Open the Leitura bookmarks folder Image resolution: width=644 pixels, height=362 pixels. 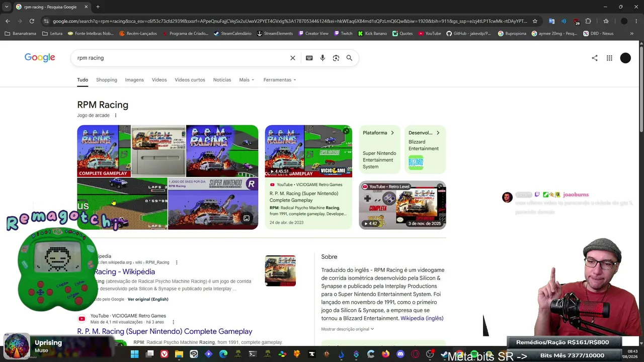[53, 34]
